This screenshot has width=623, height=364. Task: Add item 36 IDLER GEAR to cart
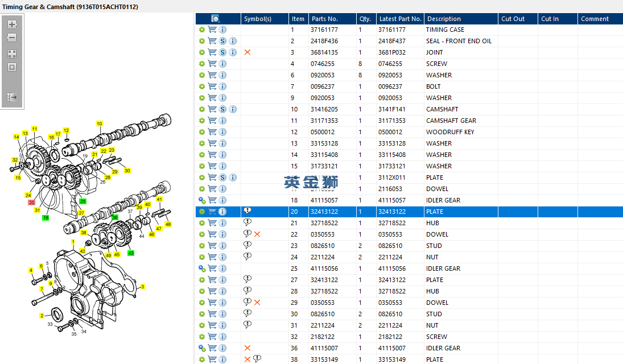point(213,348)
